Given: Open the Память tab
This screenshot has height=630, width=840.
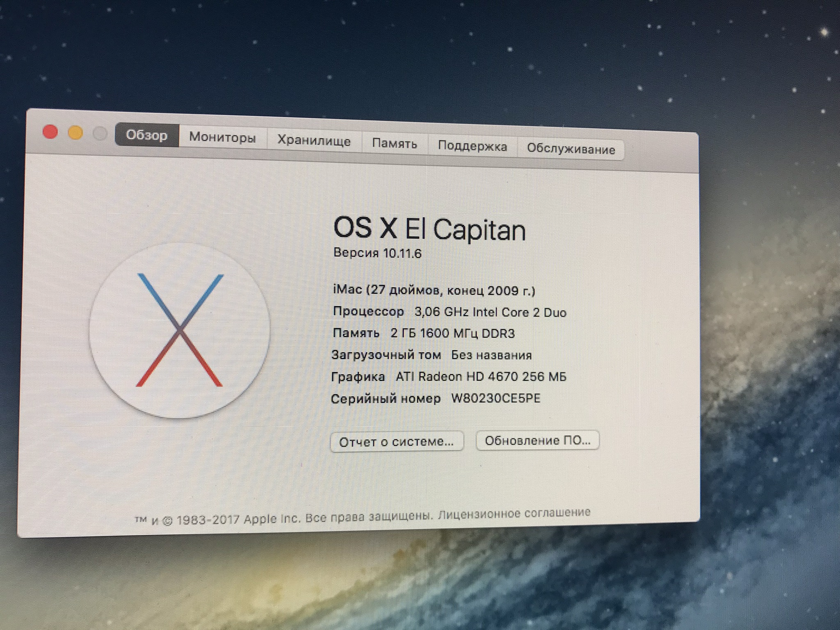Looking at the screenshot, I should (395, 144).
